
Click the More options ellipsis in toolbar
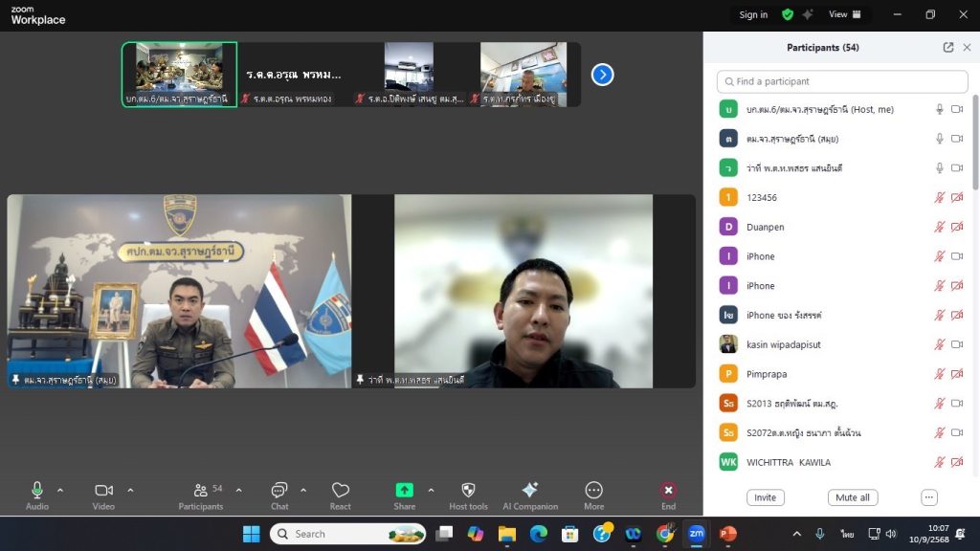coord(593,490)
